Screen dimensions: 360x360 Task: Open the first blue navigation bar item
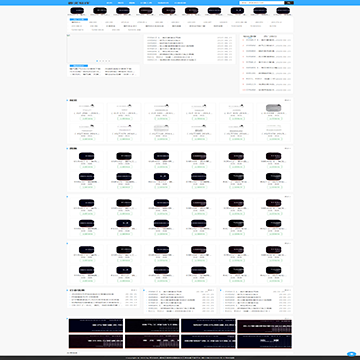click(x=109, y=3)
